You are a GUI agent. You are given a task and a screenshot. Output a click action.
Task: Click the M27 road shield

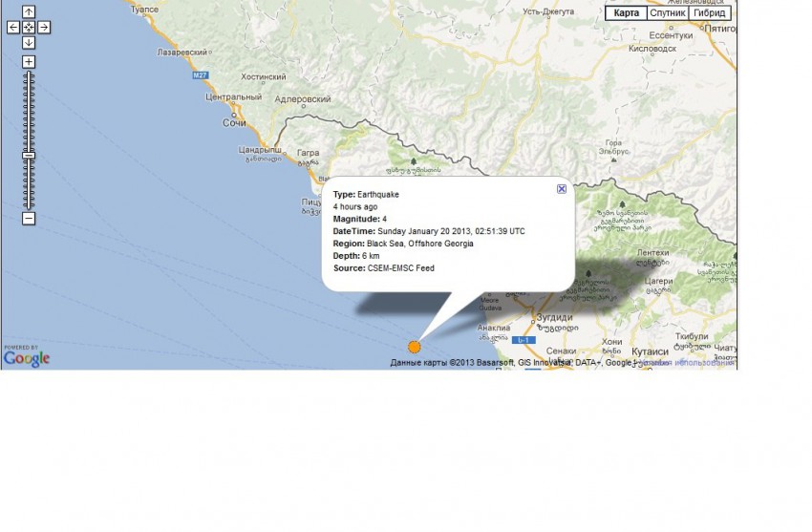point(201,74)
